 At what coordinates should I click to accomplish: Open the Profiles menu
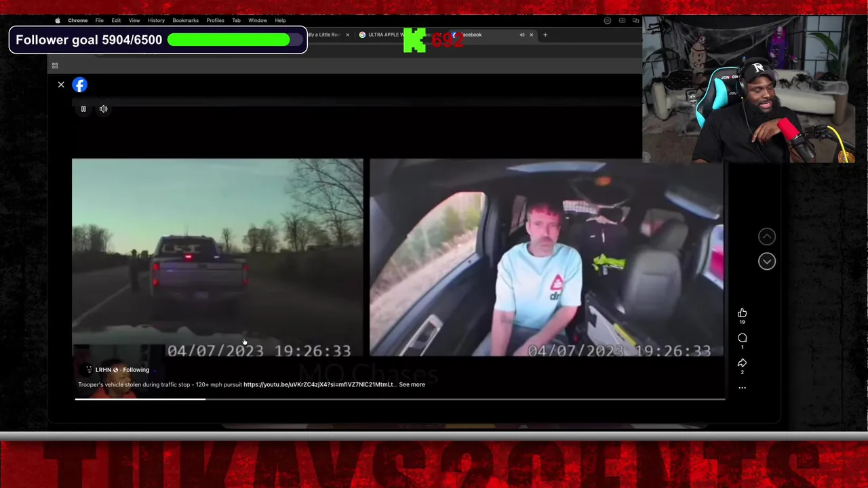click(215, 20)
